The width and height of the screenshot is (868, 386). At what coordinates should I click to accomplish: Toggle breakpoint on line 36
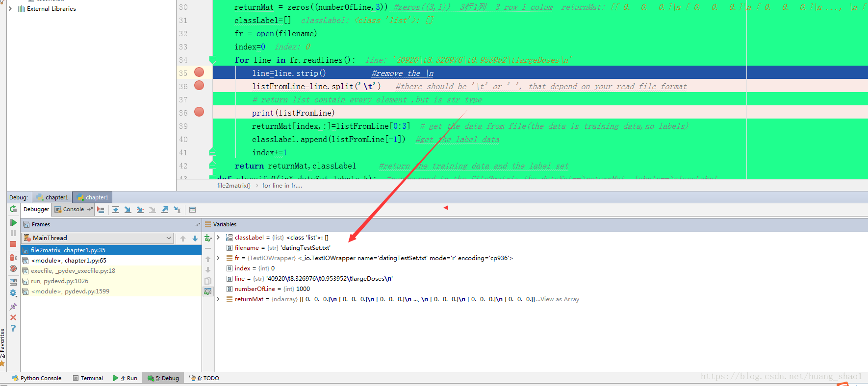tap(199, 86)
